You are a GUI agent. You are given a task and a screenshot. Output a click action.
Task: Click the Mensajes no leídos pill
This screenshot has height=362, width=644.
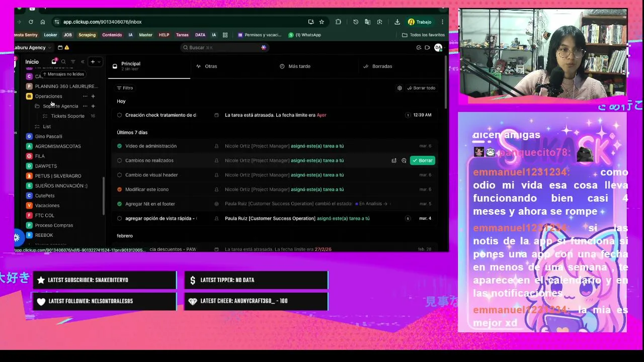pos(63,74)
